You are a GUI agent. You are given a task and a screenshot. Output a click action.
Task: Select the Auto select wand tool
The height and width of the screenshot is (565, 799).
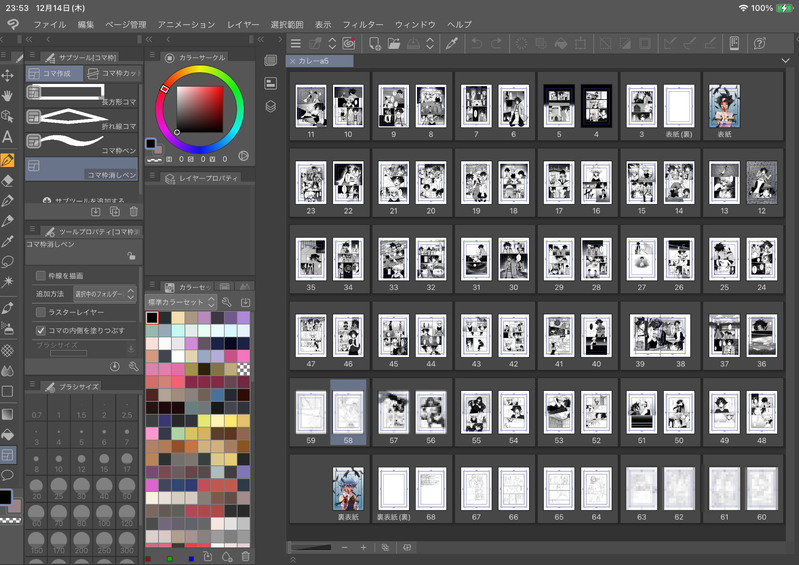coord(7,282)
